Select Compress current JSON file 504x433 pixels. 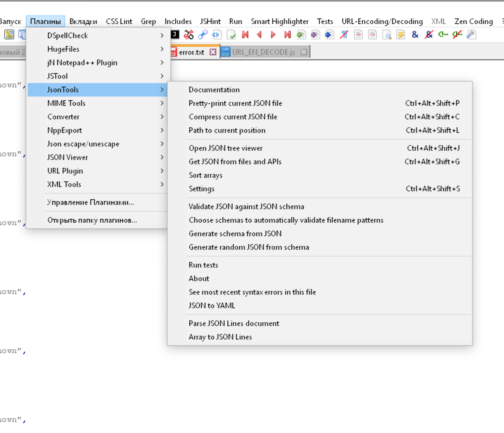[x=320, y=117]
